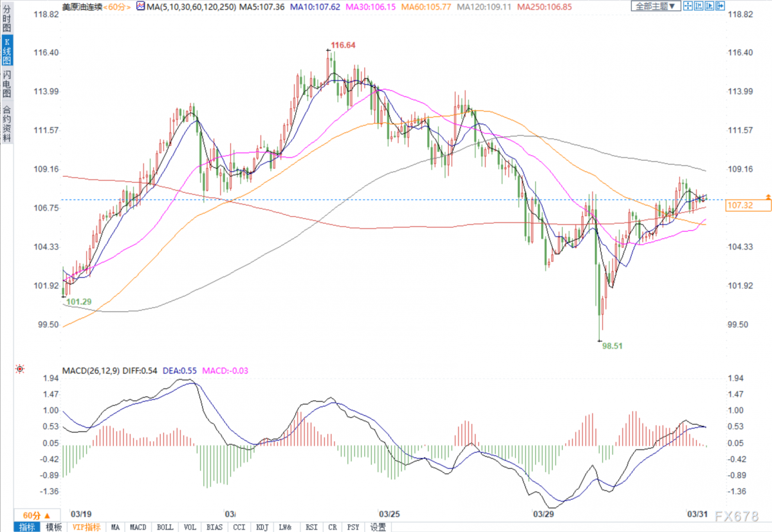Click the 03/25 date label on time axis
Screen dimensions: 772x532
pyautogui.click(x=389, y=515)
